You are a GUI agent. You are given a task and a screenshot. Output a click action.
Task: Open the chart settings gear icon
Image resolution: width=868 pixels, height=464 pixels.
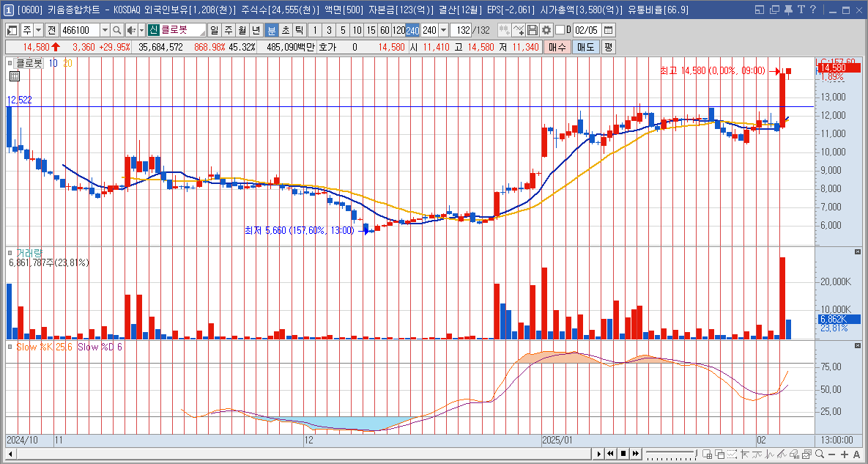(546, 31)
